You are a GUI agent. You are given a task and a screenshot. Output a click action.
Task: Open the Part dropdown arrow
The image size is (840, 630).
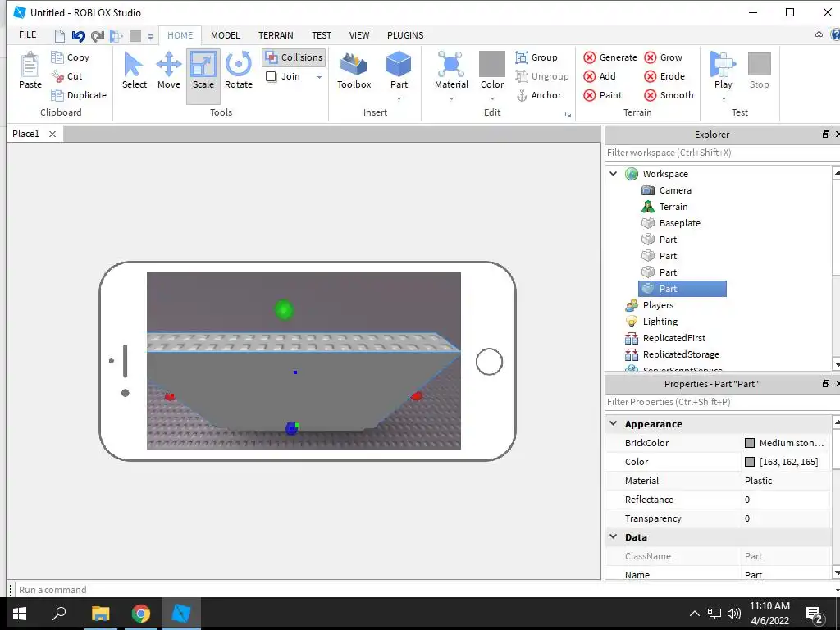tap(399, 98)
